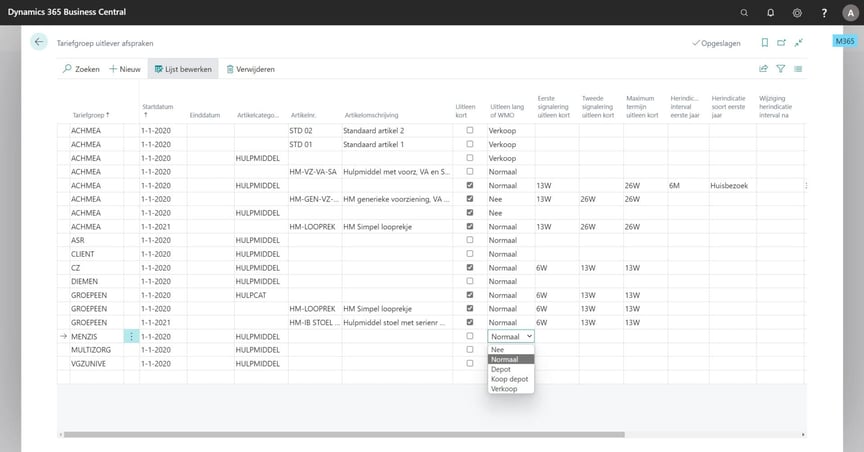The image size is (864, 452).
Task: Toggle Uitleen kort checkbox for STD 01 row
Action: coord(469,144)
